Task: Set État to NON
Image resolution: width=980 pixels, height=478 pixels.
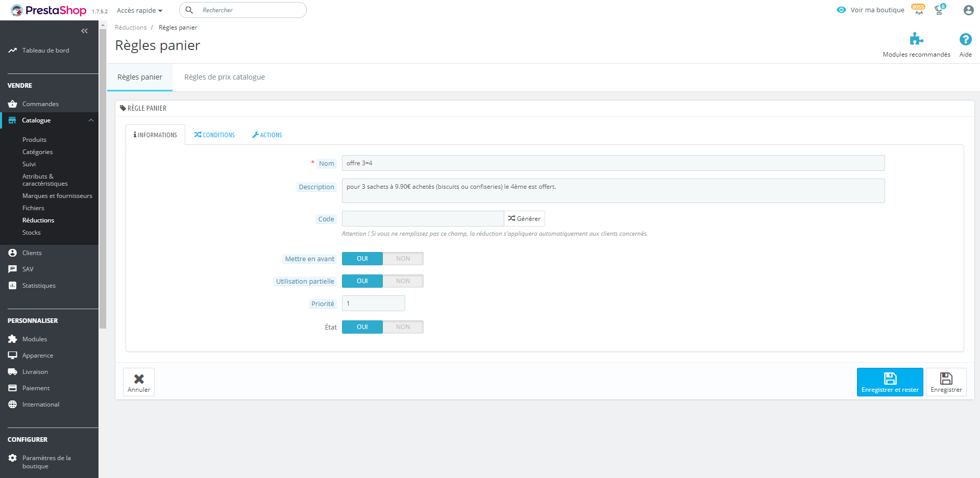Action: (x=403, y=327)
